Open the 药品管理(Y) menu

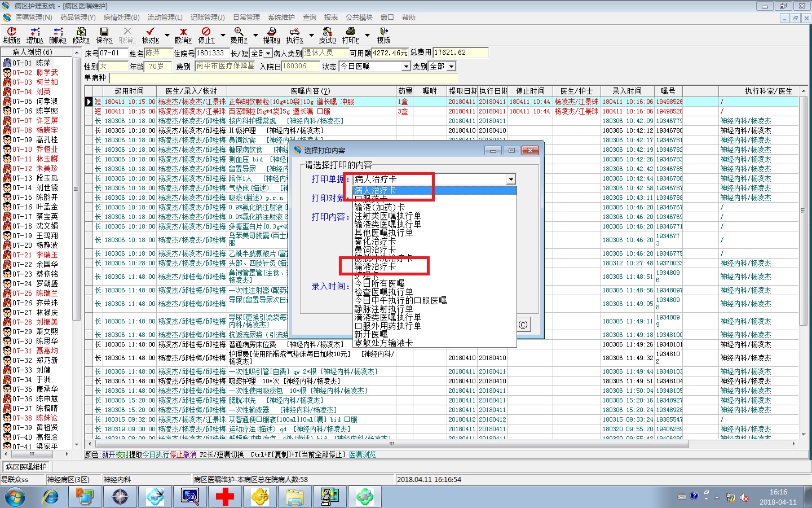pyautogui.click(x=78, y=17)
